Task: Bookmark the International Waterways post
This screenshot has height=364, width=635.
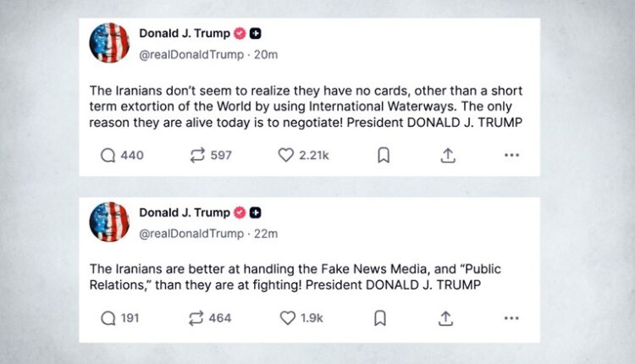Action: pos(383,155)
